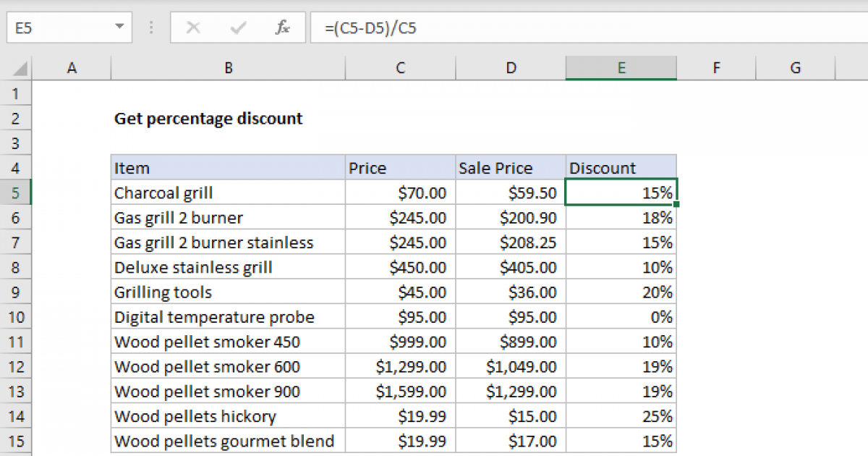This screenshot has height=456, width=868.
Task: Click the Select All corner triangle
Action: pos(20,69)
